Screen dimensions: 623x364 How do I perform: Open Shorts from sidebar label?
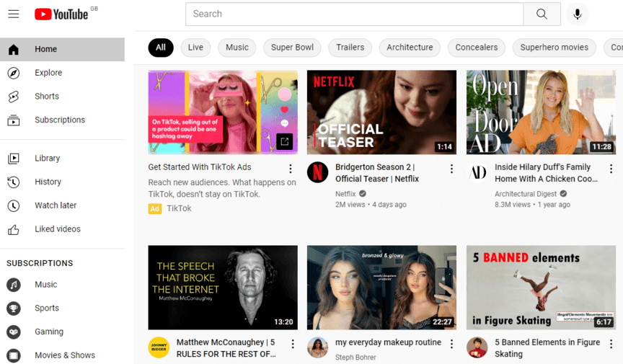(x=47, y=97)
